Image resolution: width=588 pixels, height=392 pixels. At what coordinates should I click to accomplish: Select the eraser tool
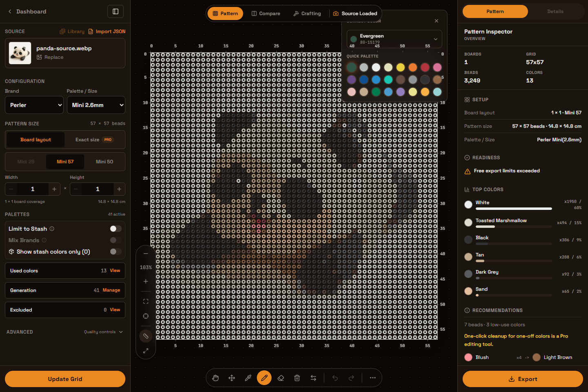[x=281, y=378]
